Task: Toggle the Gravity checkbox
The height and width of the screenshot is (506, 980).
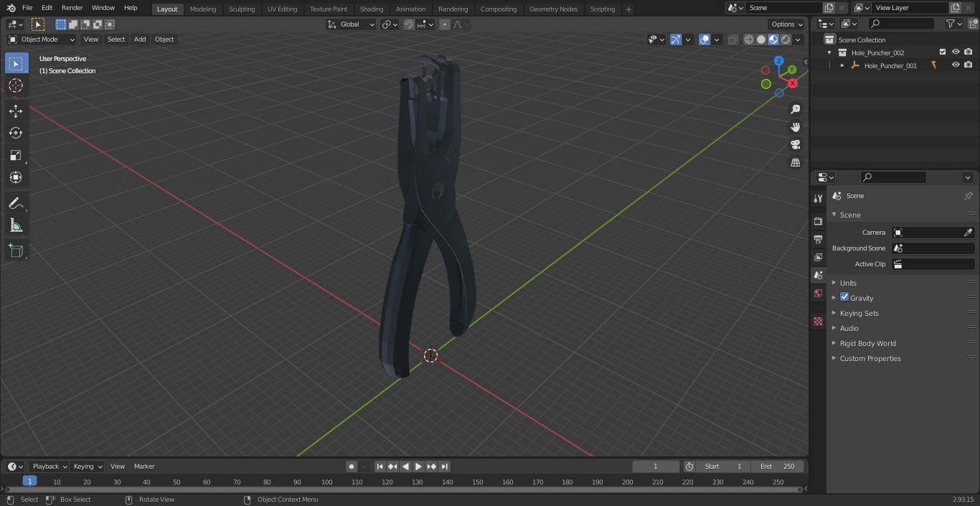Action: point(844,297)
